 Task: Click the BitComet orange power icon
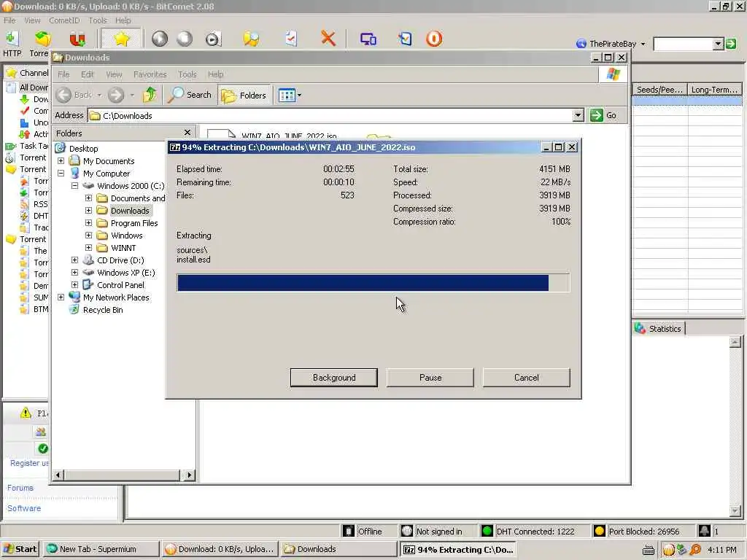point(434,39)
